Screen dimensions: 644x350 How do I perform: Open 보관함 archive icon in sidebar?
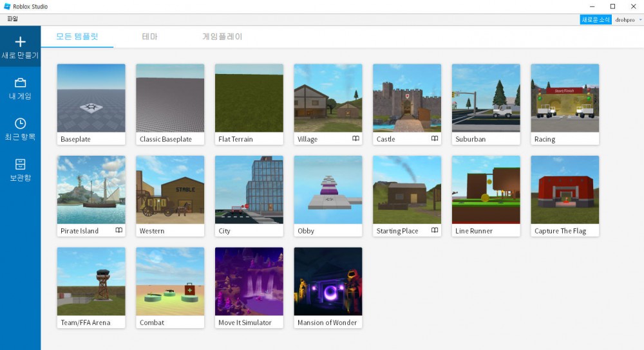point(20,164)
